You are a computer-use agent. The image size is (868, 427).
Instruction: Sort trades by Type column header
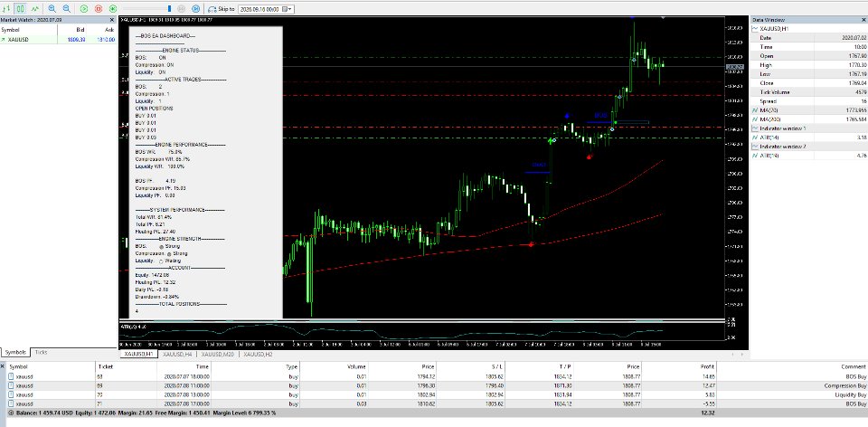[x=291, y=366]
